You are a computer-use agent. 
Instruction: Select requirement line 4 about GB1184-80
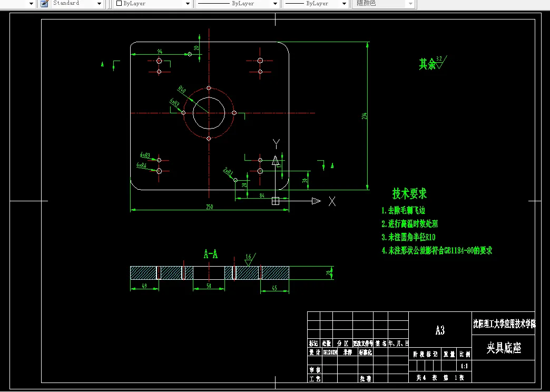437,251
